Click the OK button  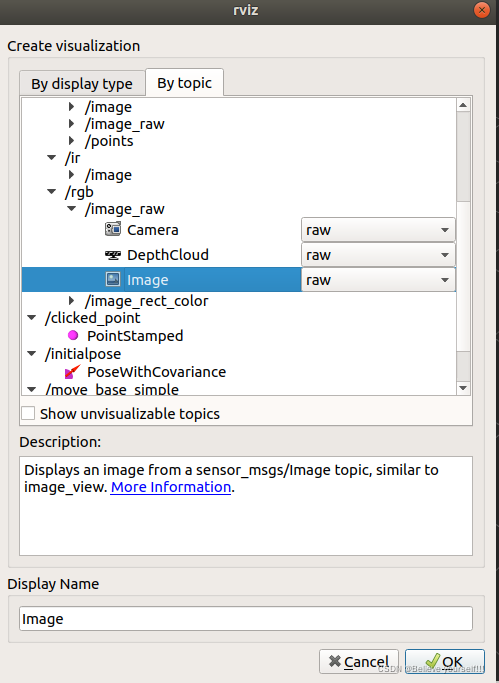click(445, 662)
